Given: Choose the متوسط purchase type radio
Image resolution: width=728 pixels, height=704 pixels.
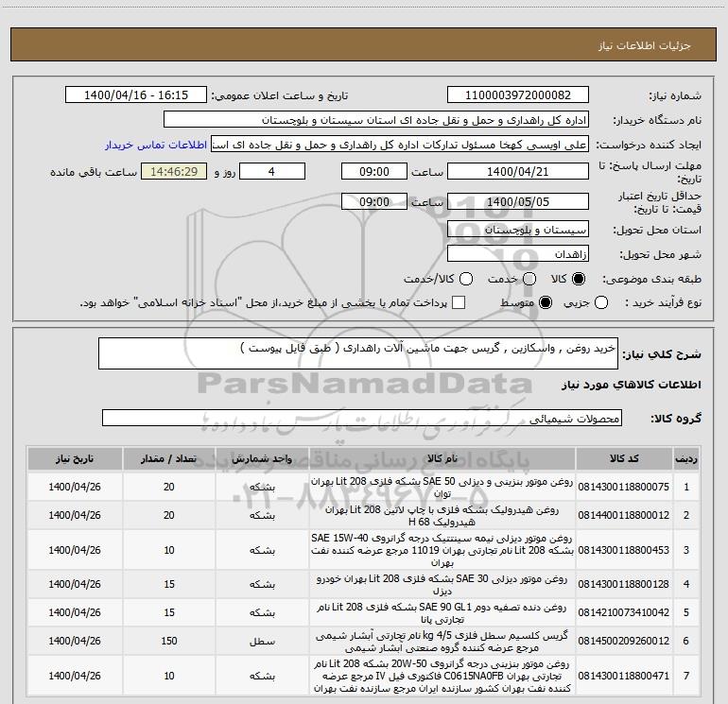Looking at the screenshot, I should (x=546, y=302).
